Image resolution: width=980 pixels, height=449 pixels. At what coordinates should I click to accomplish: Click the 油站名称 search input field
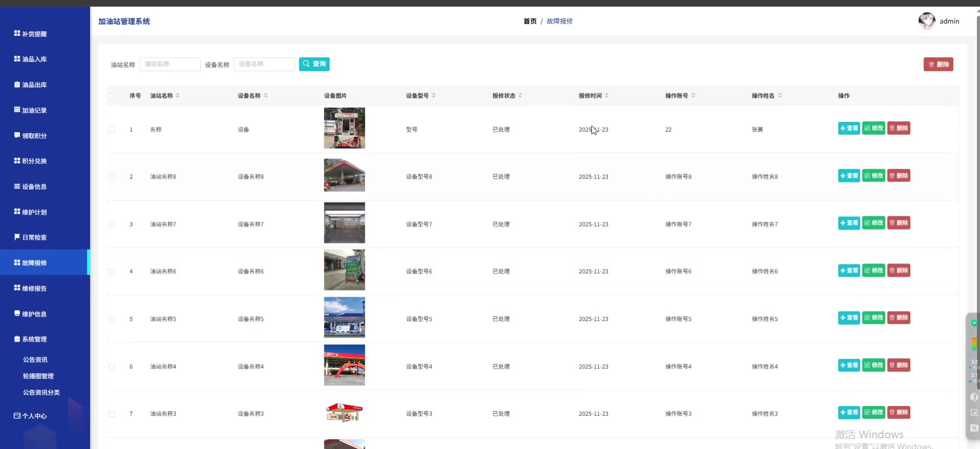(170, 64)
